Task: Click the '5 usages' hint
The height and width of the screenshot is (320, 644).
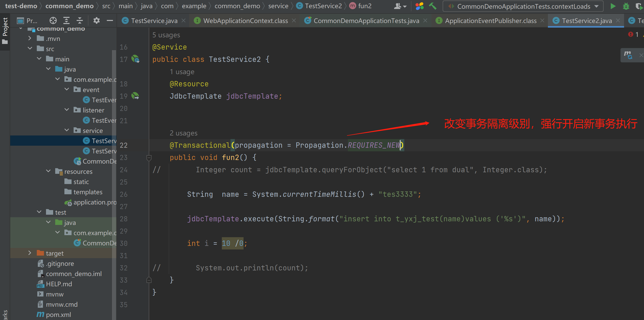Action: point(166,35)
